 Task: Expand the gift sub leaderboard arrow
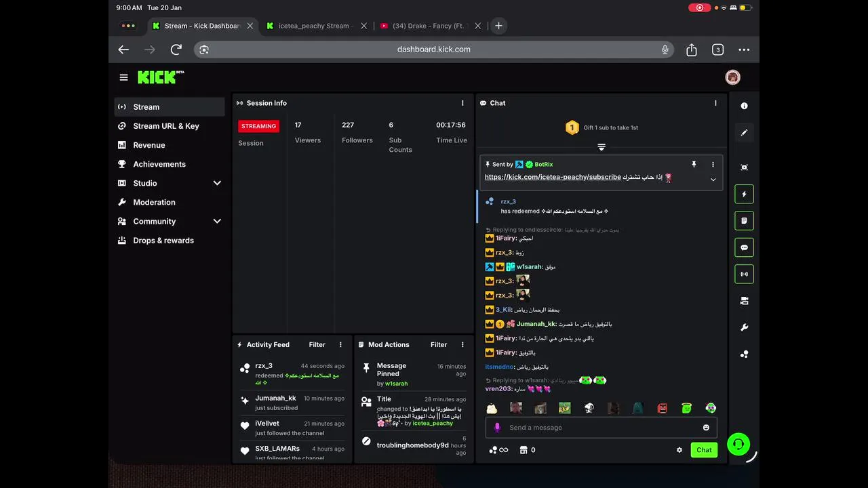(x=601, y=147)
